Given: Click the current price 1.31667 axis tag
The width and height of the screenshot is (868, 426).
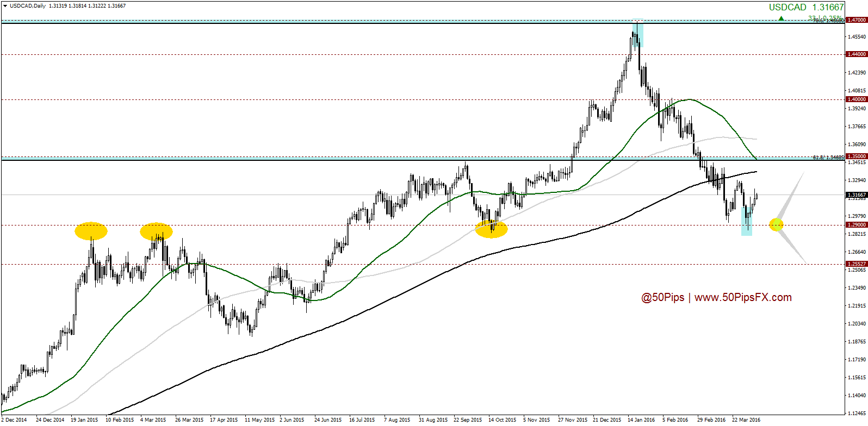Looking at the screenshot, I should (857, 195).
